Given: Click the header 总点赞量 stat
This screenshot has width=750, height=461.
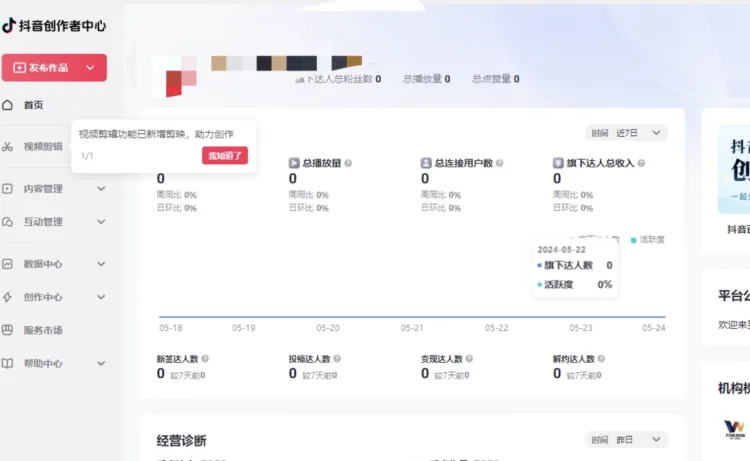Looking at the screenshot, I should pyautogui.click(x=496, y=79).
